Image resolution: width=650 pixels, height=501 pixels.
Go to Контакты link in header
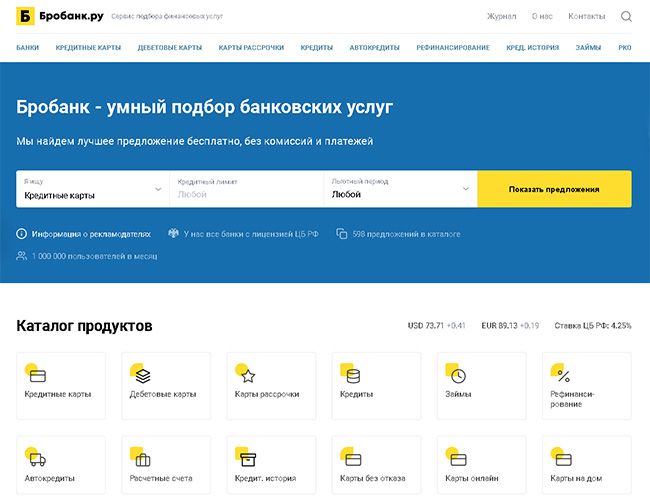[587, 16]
